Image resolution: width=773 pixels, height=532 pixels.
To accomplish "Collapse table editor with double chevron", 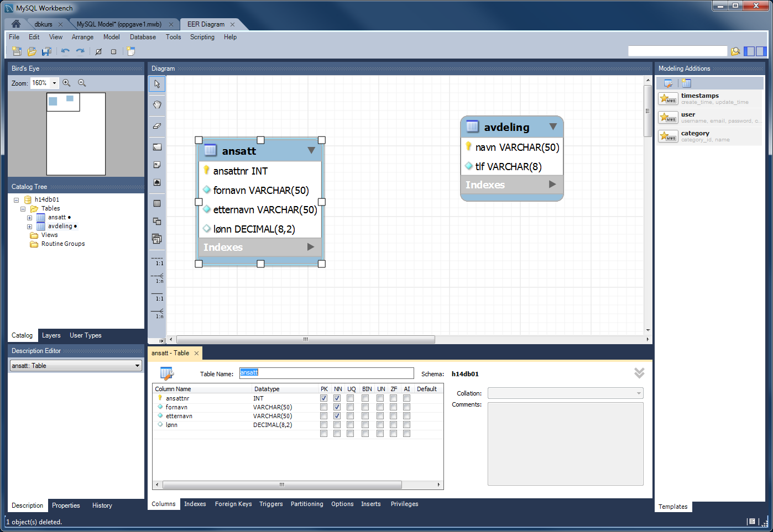I will coord(639,373).
